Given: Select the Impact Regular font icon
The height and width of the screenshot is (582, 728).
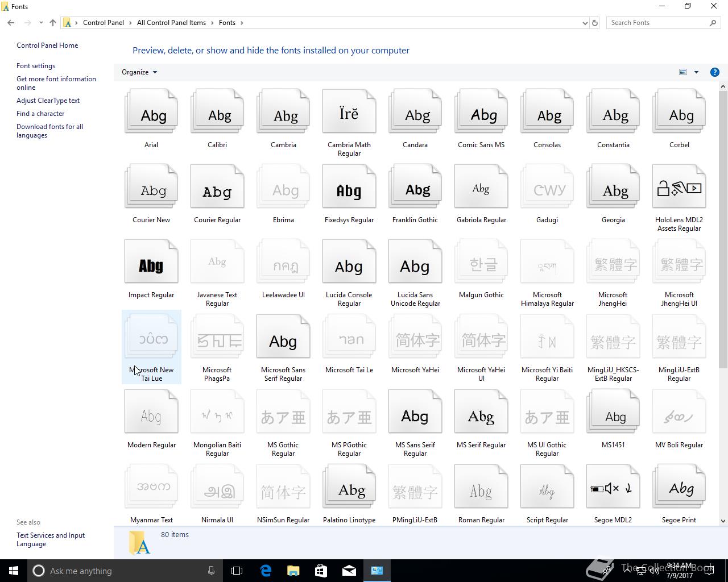Looking at the screenshot, I should (x=151, y=261).
